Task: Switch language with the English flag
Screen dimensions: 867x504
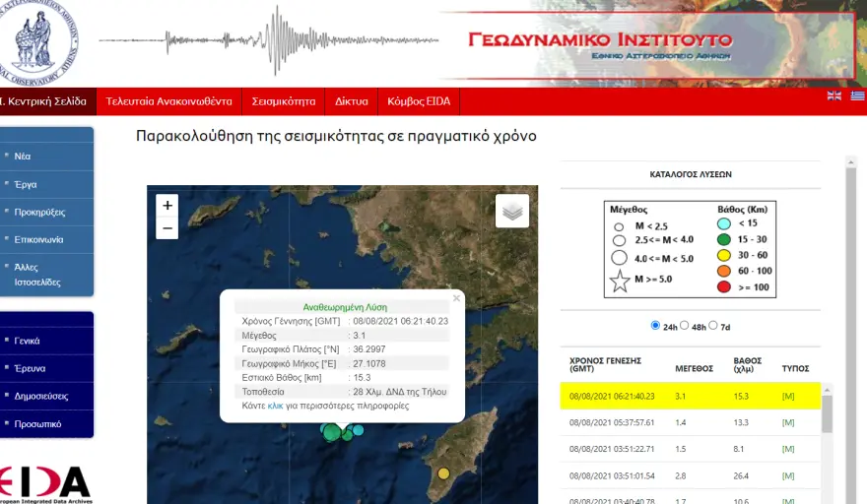Action: (834, 95)
